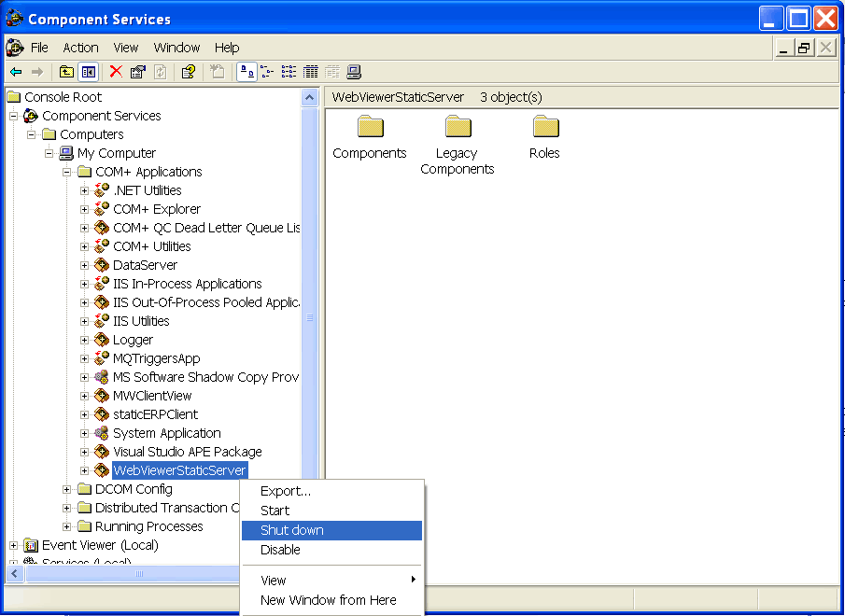The width and height of the screenshot is (845, 616).
Task: Collapse the Computers tree node
Action: (x=31, y=134)
